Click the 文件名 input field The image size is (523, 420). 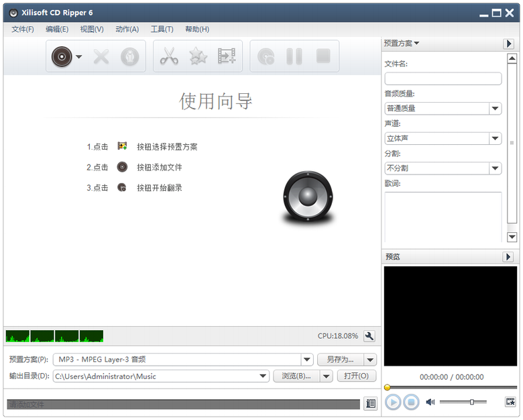pos(443,78)
